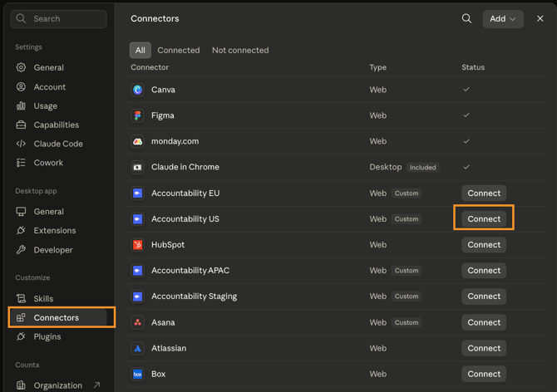Image resolution: width=557 pixels, height=392 pixels.
Task: Click the monday.com connector name
Action: point(175,141)
